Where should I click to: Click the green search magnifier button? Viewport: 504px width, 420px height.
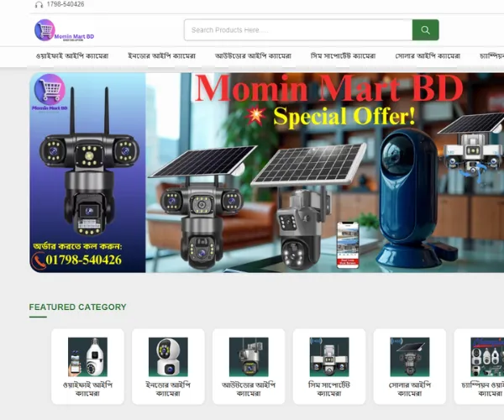tap(425, 30)
